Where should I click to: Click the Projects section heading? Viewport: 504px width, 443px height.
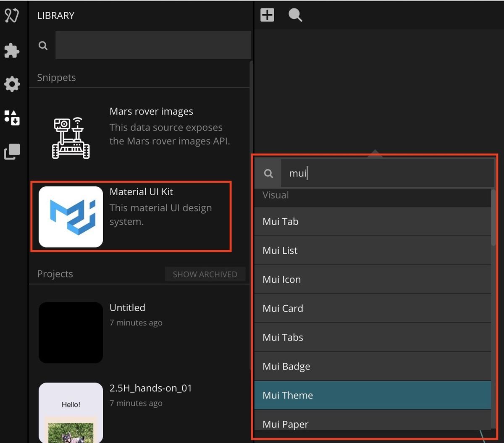coord(55,274)
